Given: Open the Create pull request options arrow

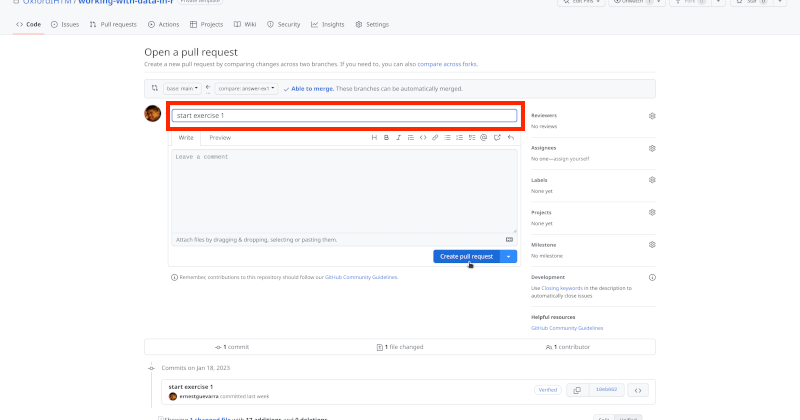Looking at the screenshot, I should [509, 256].
